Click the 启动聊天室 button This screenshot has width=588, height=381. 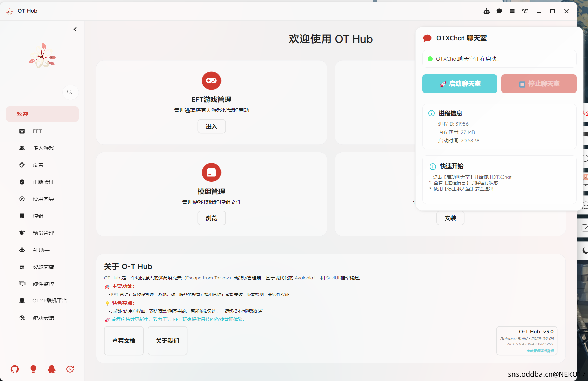460,84
